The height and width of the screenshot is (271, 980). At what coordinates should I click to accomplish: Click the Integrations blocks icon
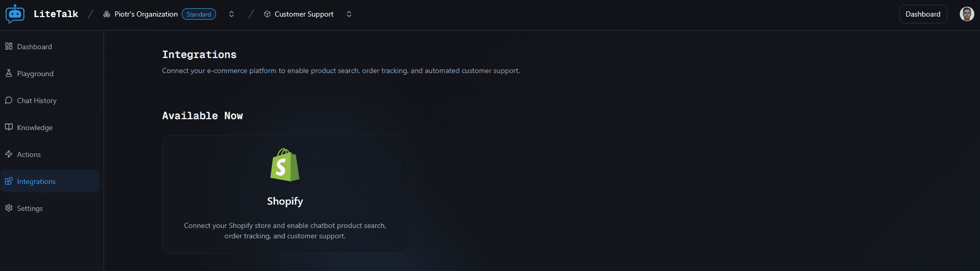click(x=9, y=181)
